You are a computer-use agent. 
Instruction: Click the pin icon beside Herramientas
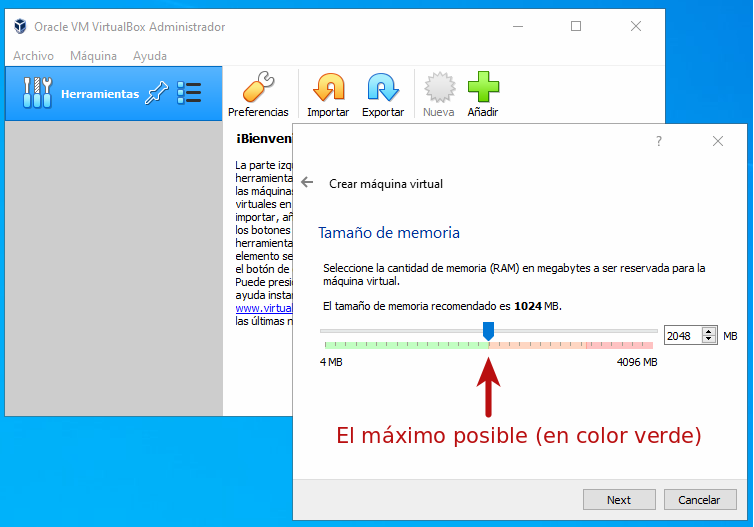click(x=157, y=93)
